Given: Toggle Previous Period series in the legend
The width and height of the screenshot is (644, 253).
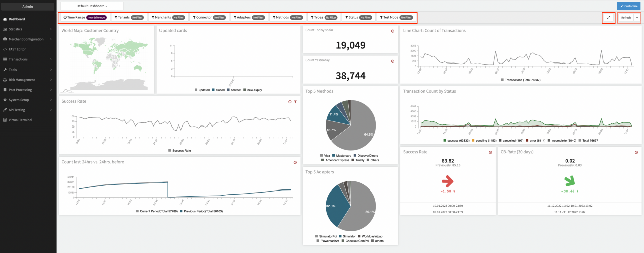Looking at the screenshot, I should tap(201, 211).
